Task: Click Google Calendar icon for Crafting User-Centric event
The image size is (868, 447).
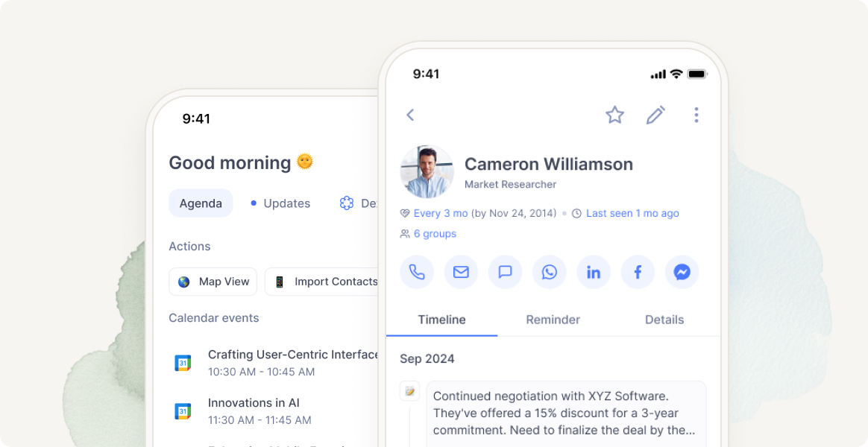Action: (183, 363)
